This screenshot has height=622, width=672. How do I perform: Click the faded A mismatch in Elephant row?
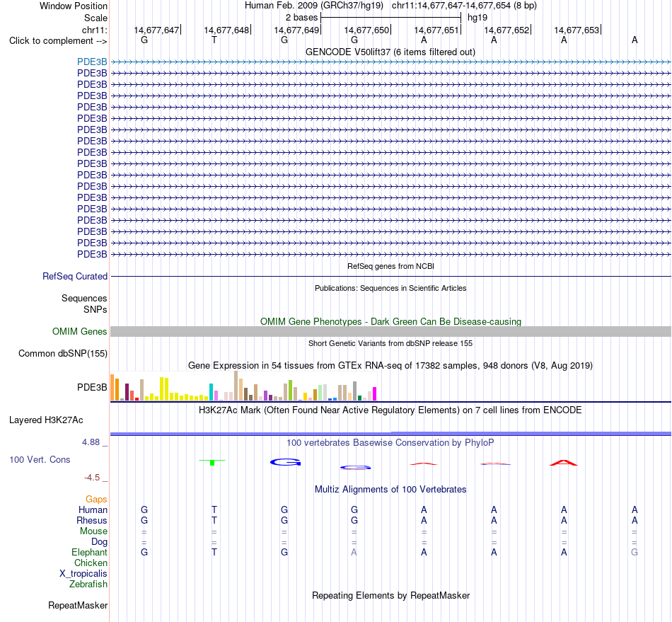point(354,552)
